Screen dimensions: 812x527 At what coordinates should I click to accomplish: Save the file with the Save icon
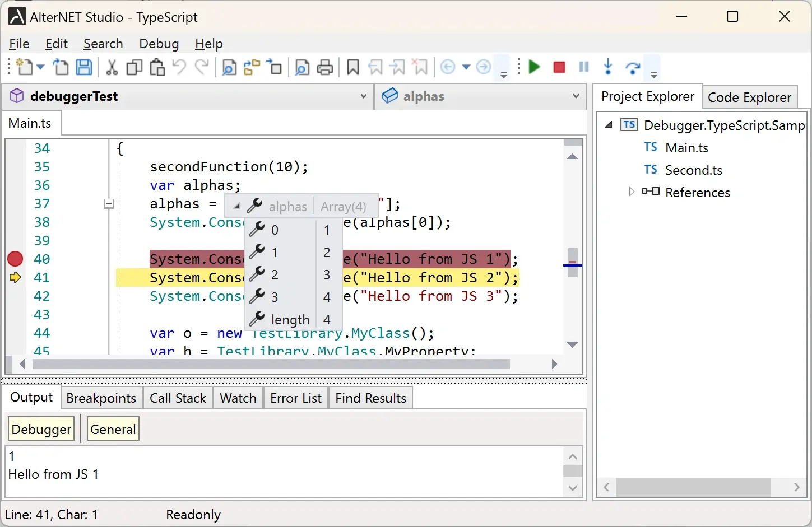[83, 67]
